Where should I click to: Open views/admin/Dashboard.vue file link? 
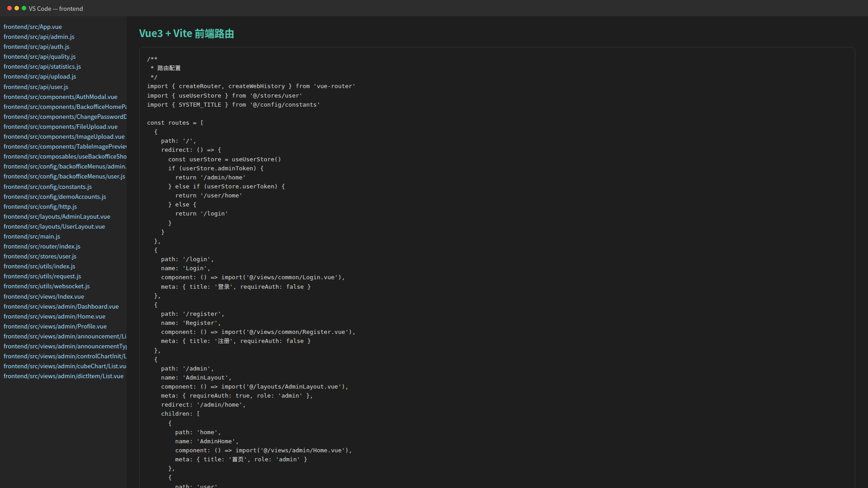[61, 306]
